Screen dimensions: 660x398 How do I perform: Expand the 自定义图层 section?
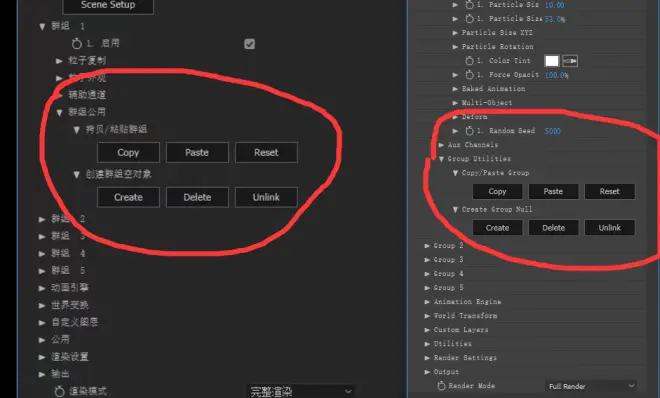click(x=42, y=323)
